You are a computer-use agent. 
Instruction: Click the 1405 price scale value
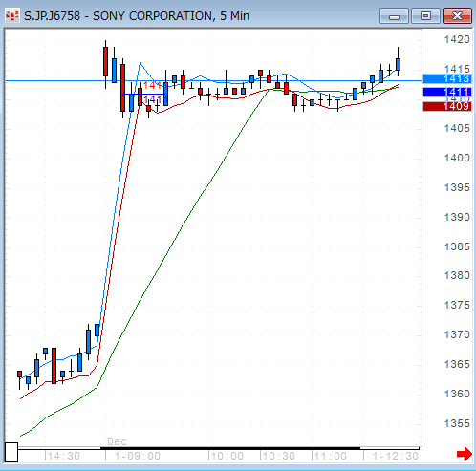pyautogui.click(x=457, y=128)
